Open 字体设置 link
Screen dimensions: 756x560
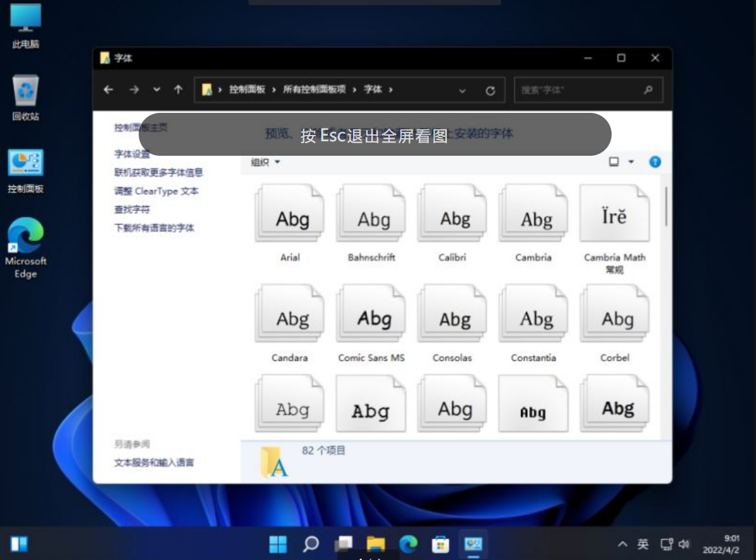pos(132,154)
